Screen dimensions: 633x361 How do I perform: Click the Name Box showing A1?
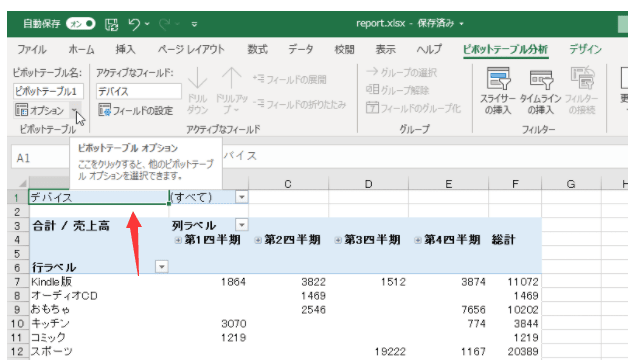(x=40, y=158)
